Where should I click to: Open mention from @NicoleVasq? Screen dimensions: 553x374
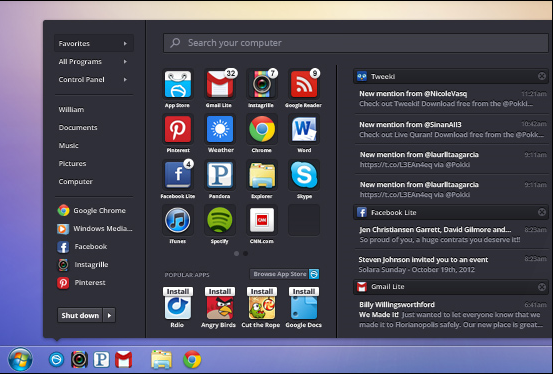[452, 98]
